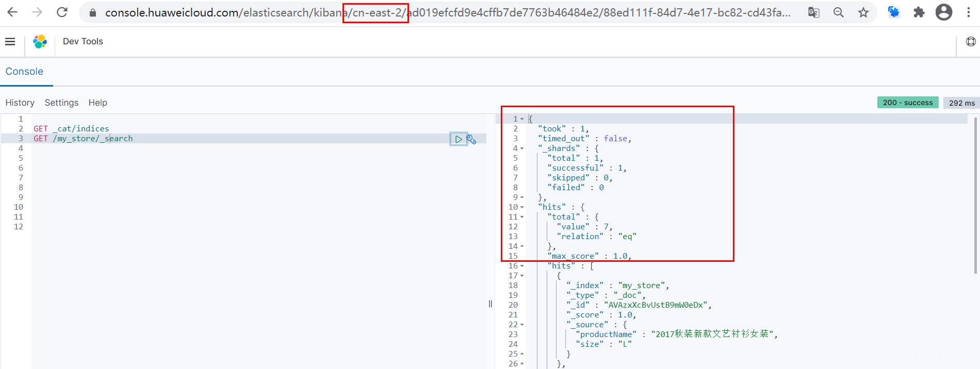The width and height of the screenshot is (980, 369).
Task: Click the URL in the address bar
Action: pos(448,12)
